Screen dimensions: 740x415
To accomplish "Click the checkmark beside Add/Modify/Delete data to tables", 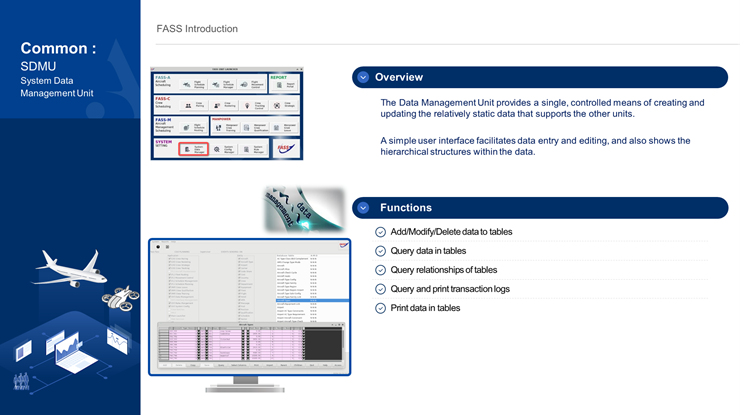I will tap(380, 232).
